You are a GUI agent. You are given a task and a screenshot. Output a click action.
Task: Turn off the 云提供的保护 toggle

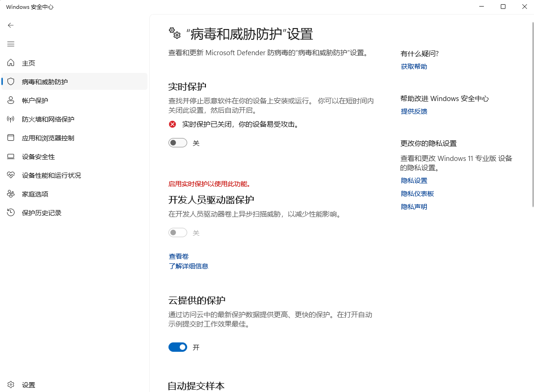178,347
